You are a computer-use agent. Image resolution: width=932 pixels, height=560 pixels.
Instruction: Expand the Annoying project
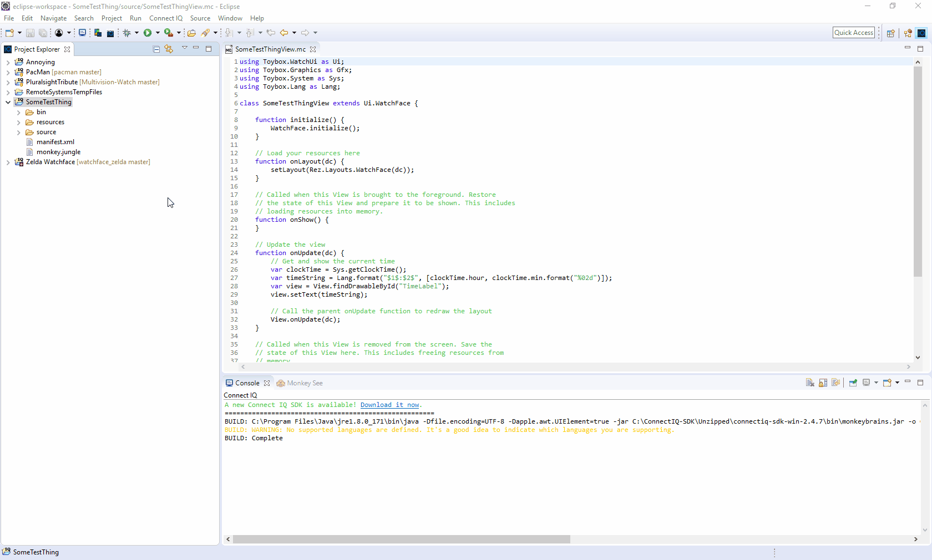click(8, 62)
